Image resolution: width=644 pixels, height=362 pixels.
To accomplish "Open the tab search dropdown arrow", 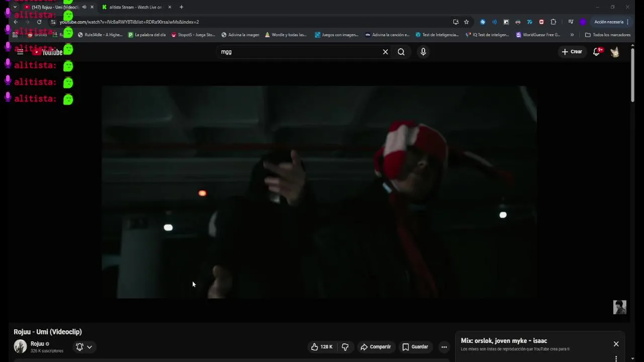I will (x=15, y=7).
